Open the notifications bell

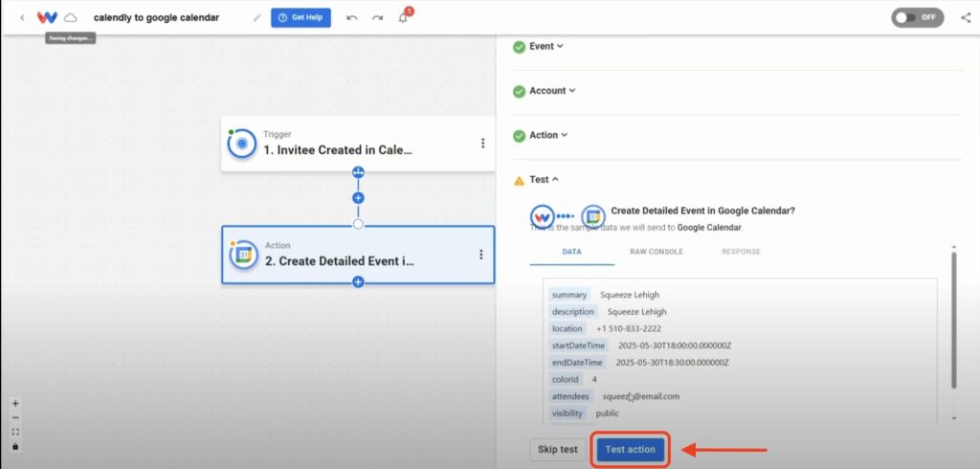[403, 17]
